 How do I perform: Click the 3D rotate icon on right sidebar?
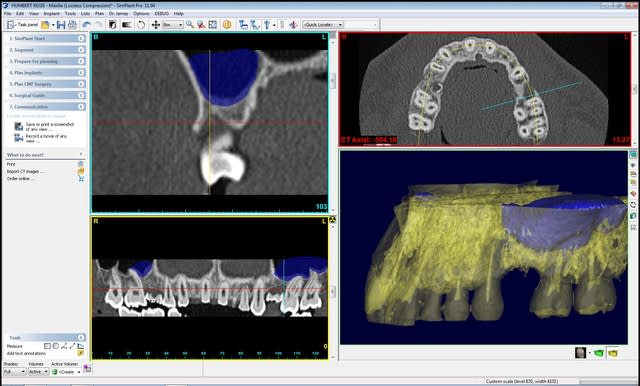coord(633,204)
